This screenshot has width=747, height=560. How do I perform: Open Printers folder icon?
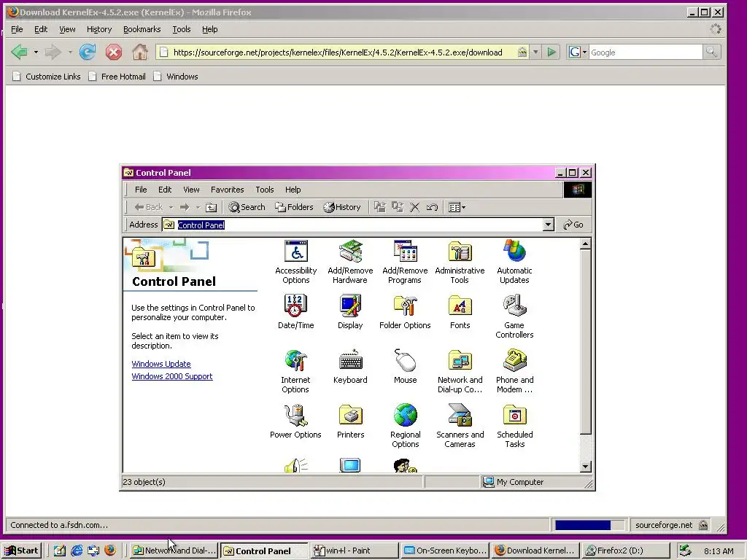[350, 421]
